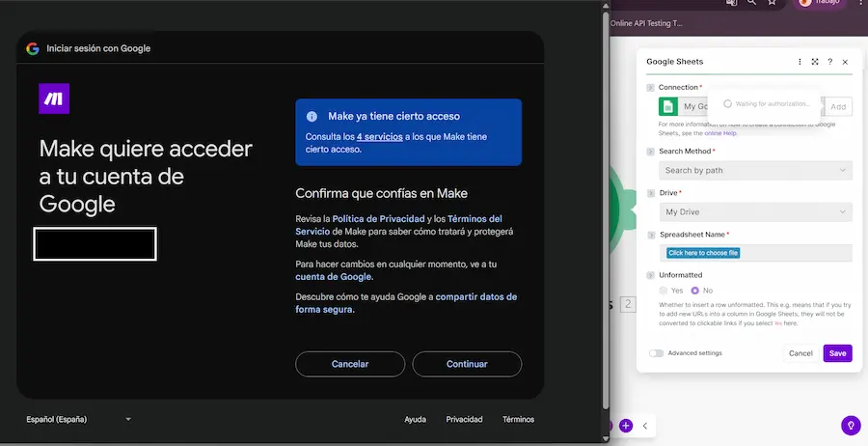The image size is (868, 446).
Task: Expand the Search Method field toggle arrow
Action: coord(650,152)
